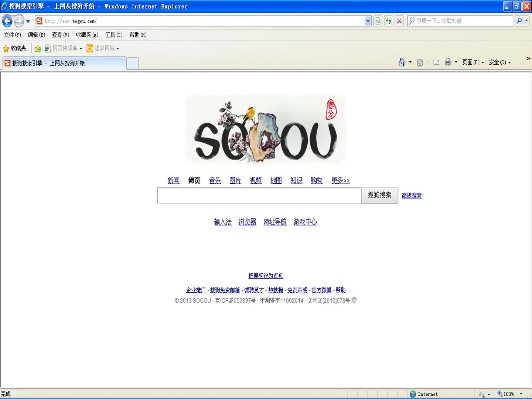The height and width of the screenshot is (399, 532).
Task: Open the Home button dropdown arrow
Action: (x=410, y=62)
